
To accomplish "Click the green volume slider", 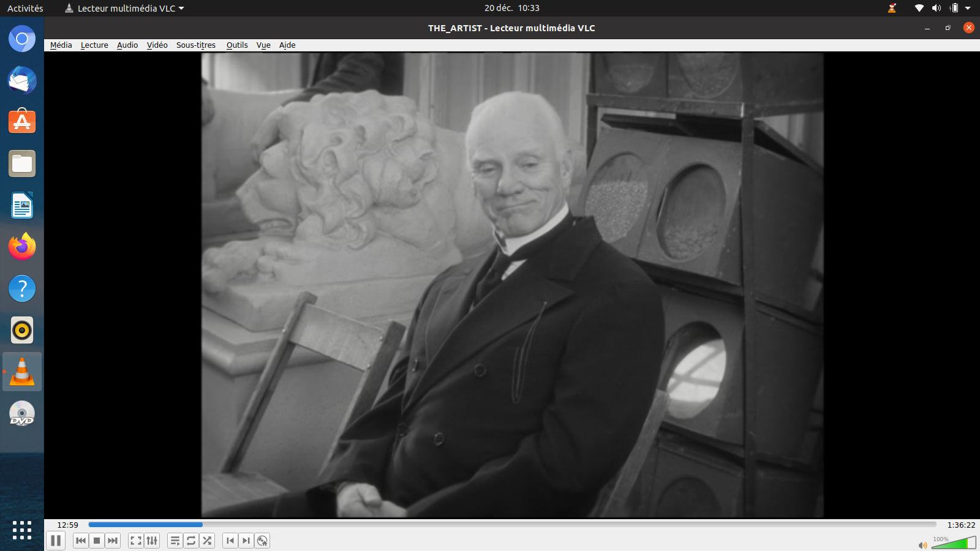I will [x=954, y=543].
